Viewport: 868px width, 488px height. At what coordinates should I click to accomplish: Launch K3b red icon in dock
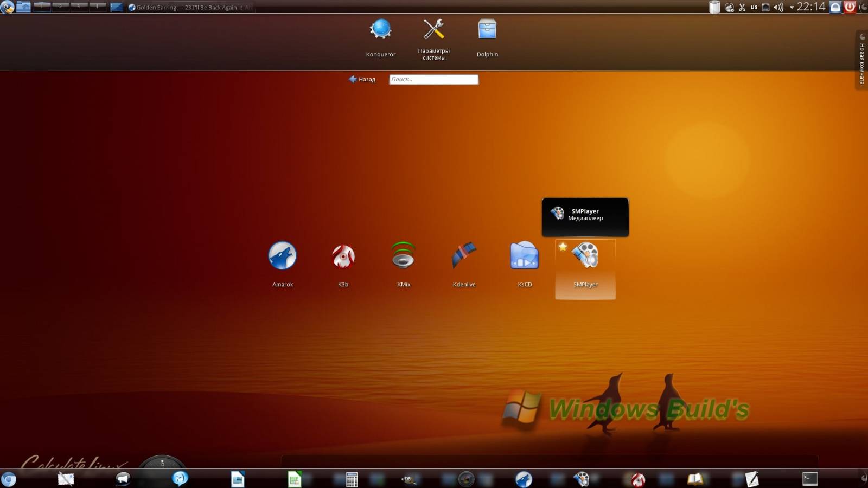pyautogui.click(x=638, y=479)
